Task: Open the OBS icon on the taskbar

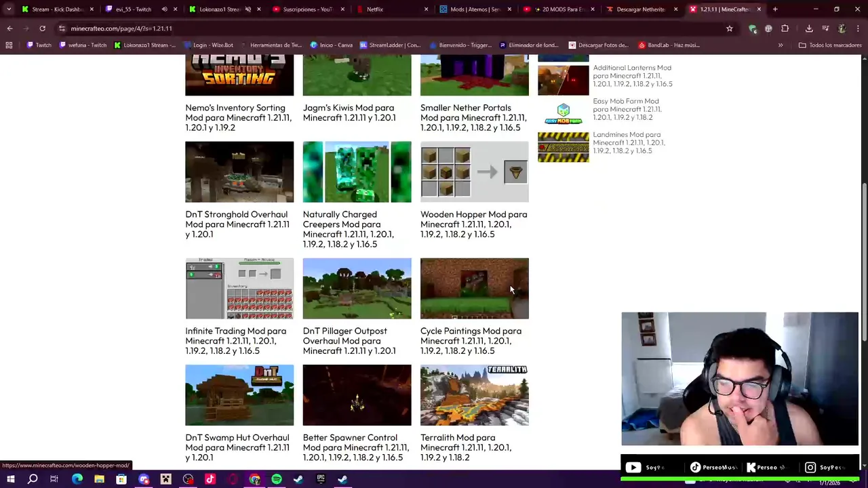Action: click(x=188, y=479)
